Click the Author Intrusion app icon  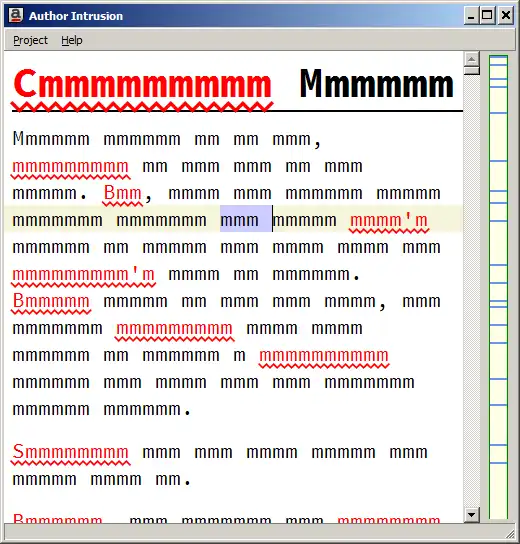click(16, 16)
